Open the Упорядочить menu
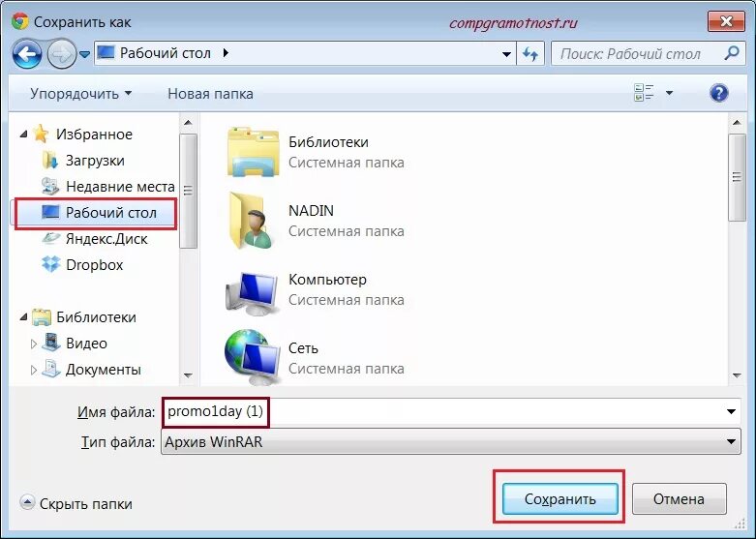The height and width of the screenshot is (539, 756). pyautogui.click(x=80, y=94)
